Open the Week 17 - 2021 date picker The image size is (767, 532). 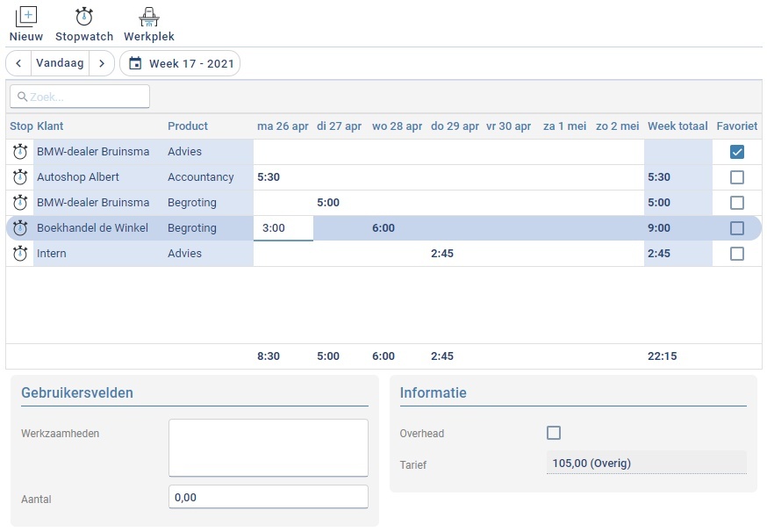point(180,63)
